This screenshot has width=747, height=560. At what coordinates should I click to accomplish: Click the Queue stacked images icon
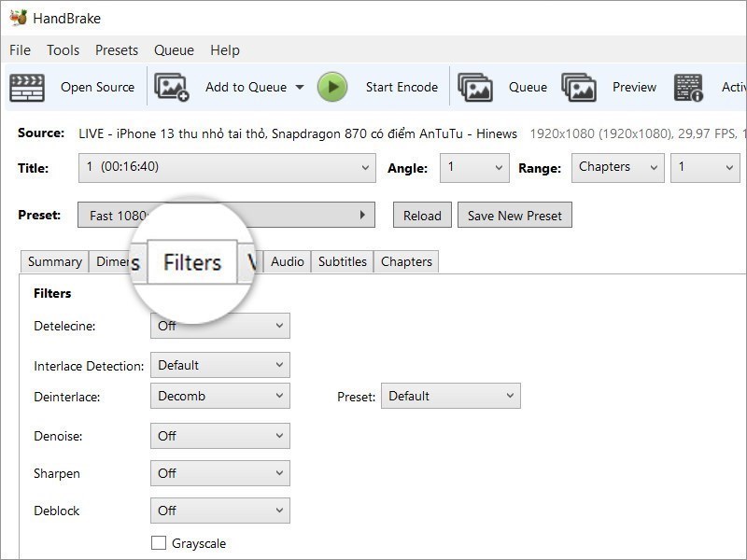475,87
